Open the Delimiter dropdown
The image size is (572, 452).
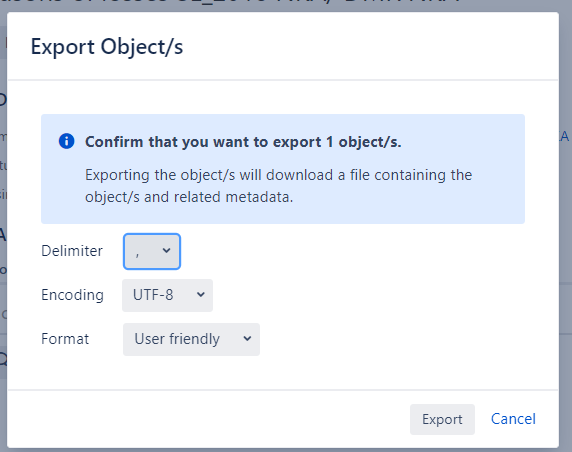[152, 251]
